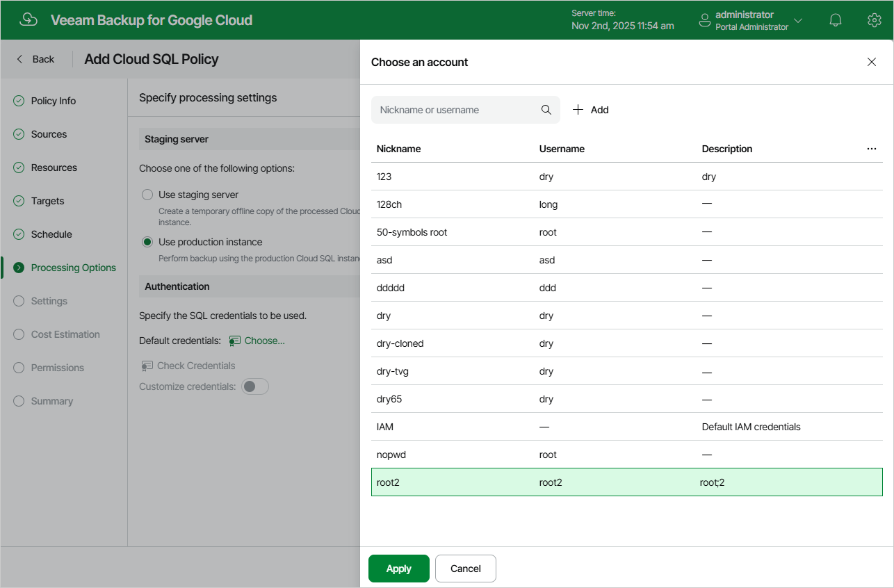Go to the Targets step
Viewport: 894px width, 588px height.
click(x=47, y=201)
